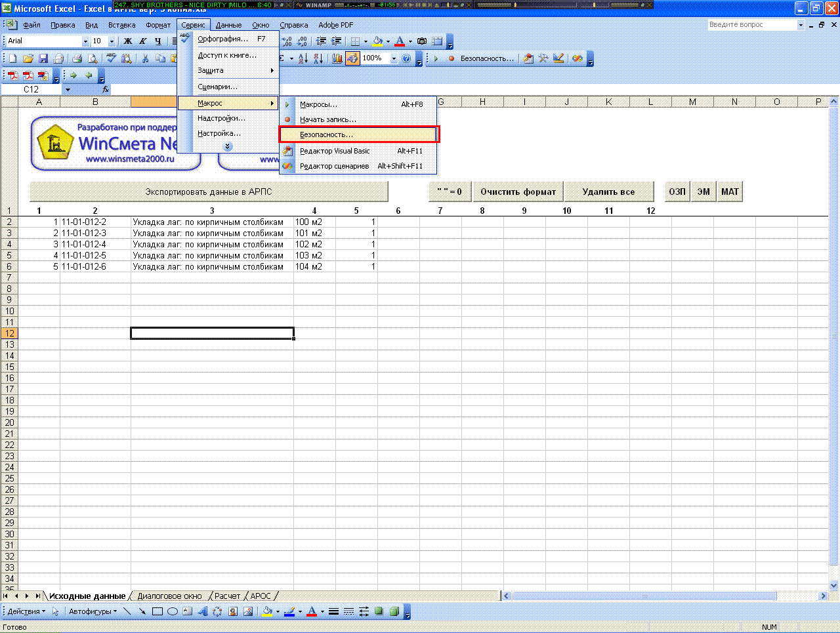This screenshot has height=633, width=840.
Task: Toggle the Drawing toolbar button
Action: click(x=353, y=58)
